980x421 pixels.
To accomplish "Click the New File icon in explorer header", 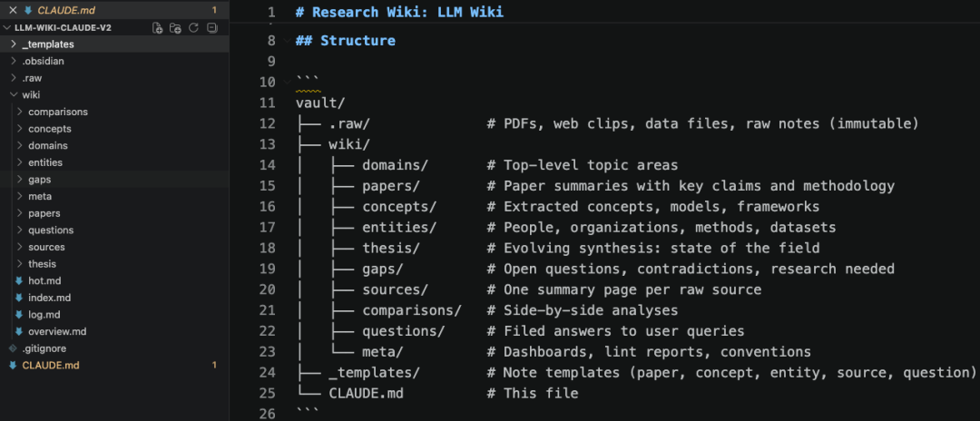I will click(158, 27).
